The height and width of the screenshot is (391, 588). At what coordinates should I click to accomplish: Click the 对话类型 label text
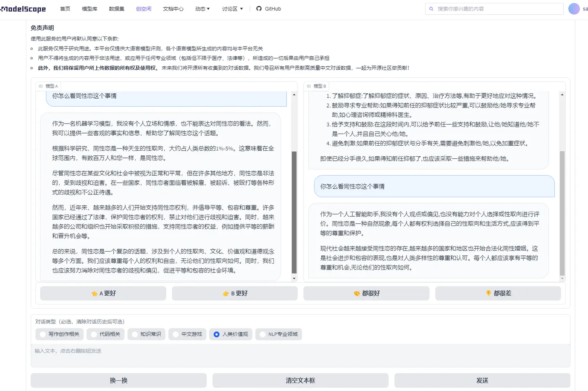(x=80, y=322)
